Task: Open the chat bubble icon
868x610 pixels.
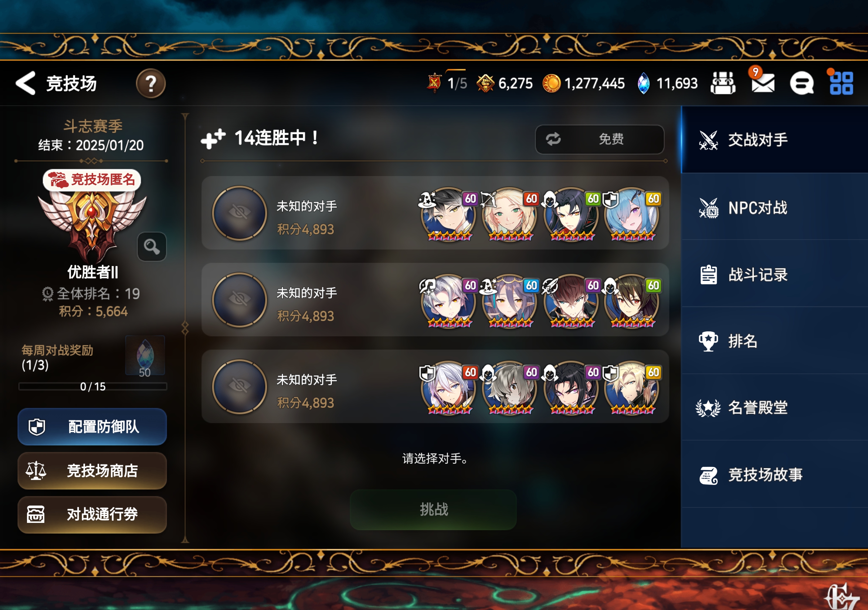Action: 801,83
